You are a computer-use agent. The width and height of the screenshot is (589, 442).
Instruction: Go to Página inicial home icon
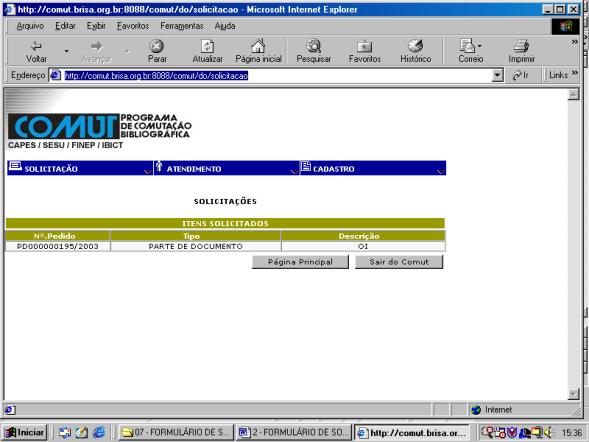258,46
